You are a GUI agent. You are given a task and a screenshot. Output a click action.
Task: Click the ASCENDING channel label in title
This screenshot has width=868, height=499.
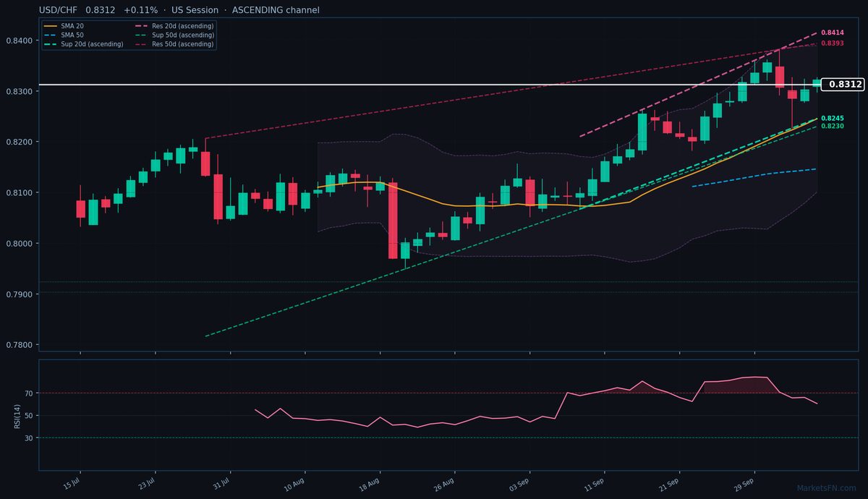click(276, 10)
